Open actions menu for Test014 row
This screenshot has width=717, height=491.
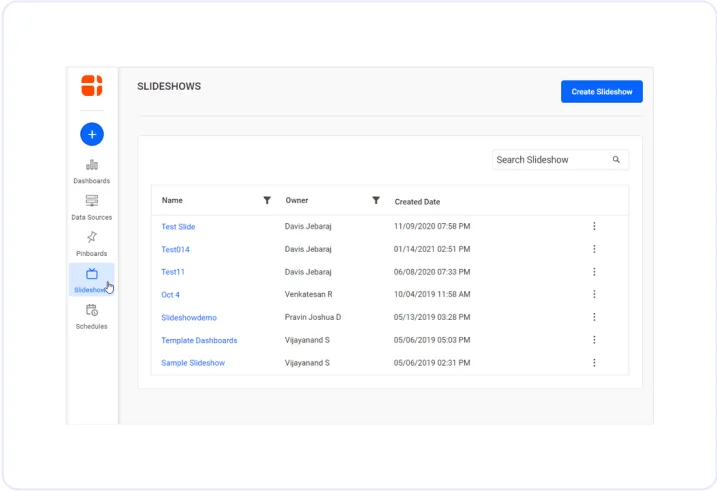click(594, 249)
